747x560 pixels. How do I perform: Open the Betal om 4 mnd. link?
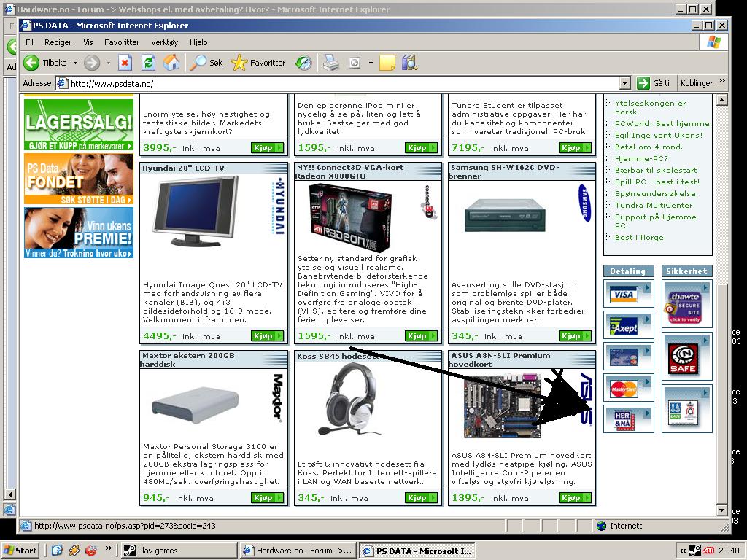click(x=649, y=147)
